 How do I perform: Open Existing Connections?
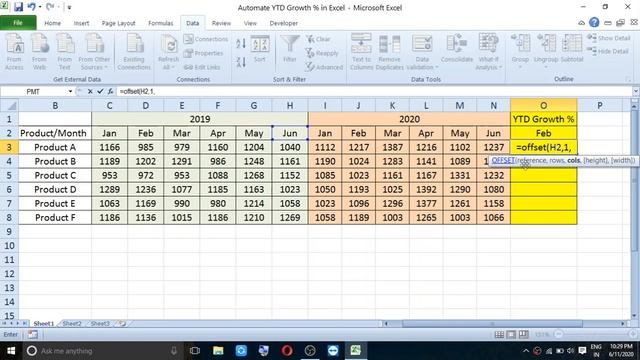pos(134,52)
